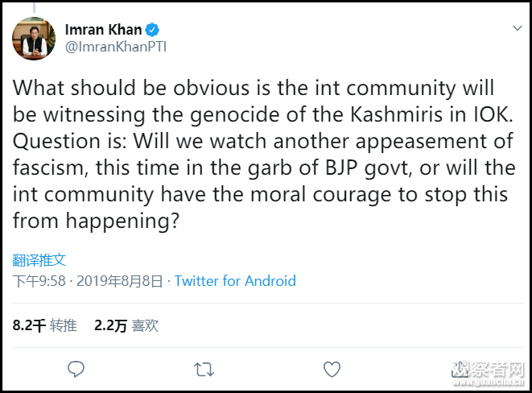Screen dimensions: 532x393
Task: Click the share icon under the watermark
Action: tap(460, 370)
